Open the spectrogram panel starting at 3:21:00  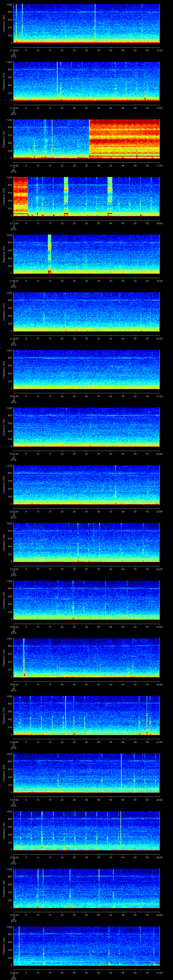86,427
